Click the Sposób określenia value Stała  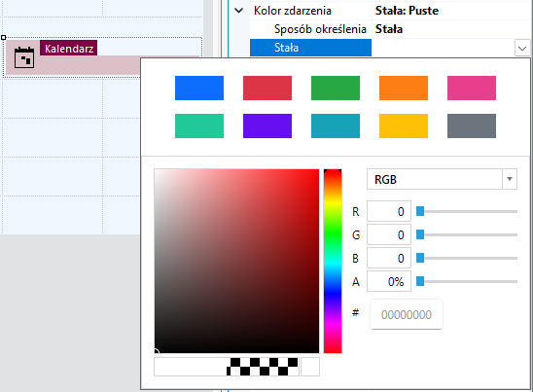(389, 29)
